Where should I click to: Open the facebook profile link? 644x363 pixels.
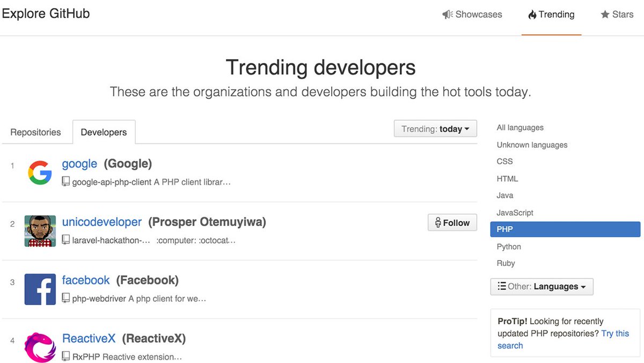pyautogui.click(x=86, y=280)
